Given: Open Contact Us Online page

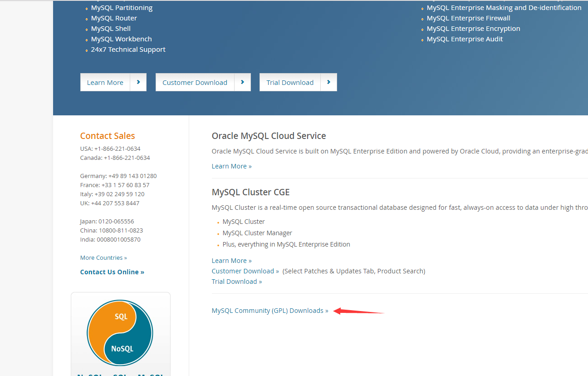Looking at the screenshot, I should (x=112, y=272).
